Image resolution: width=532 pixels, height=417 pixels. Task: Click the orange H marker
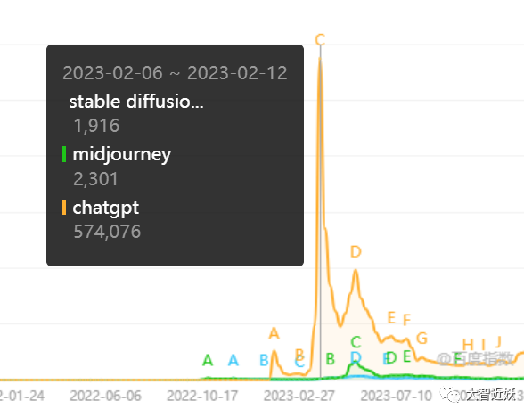[468, 345]
